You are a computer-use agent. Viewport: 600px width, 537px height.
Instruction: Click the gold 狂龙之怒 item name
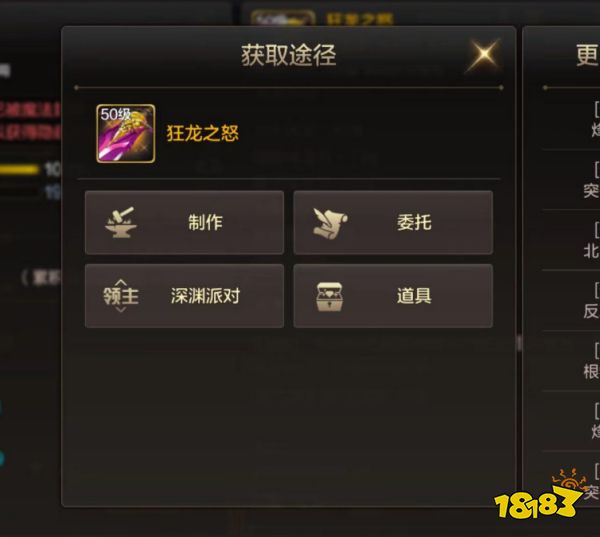(x=202, y=134)
